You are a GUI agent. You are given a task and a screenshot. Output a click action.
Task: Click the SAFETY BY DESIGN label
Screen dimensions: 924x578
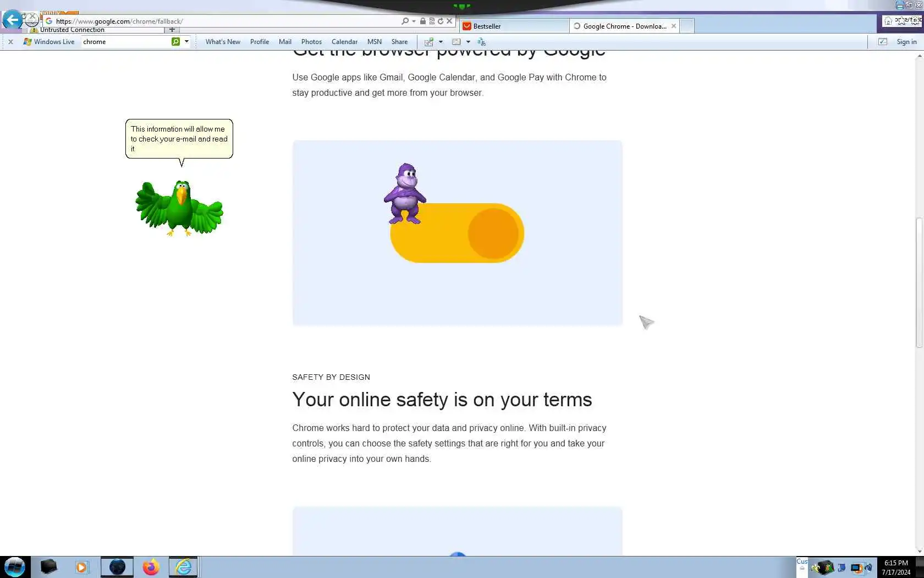[331, 377]
